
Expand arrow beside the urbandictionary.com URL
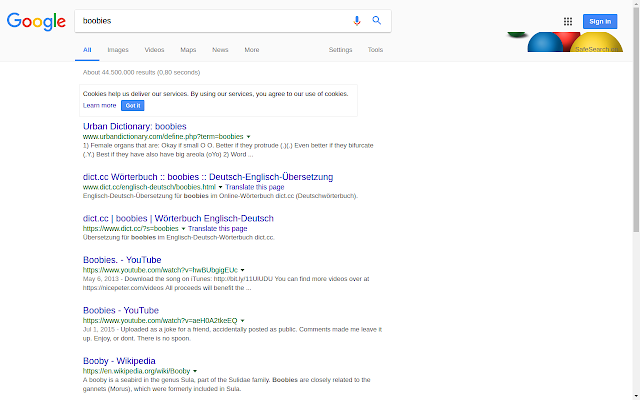tap(248, 137)
